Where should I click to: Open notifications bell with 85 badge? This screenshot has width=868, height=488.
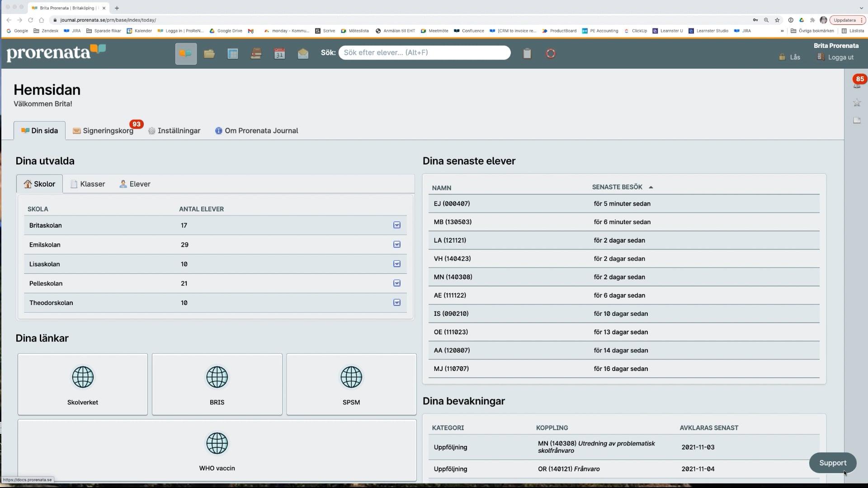point(857,84)
